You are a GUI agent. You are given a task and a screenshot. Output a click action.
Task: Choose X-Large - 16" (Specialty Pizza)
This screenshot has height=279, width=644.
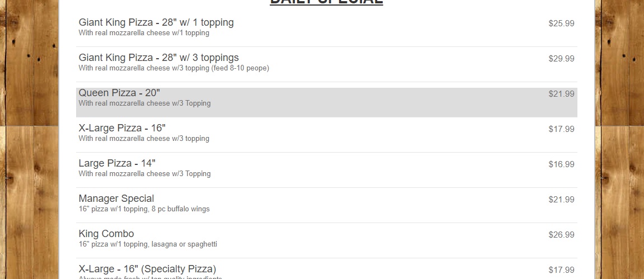click(147, 269)
